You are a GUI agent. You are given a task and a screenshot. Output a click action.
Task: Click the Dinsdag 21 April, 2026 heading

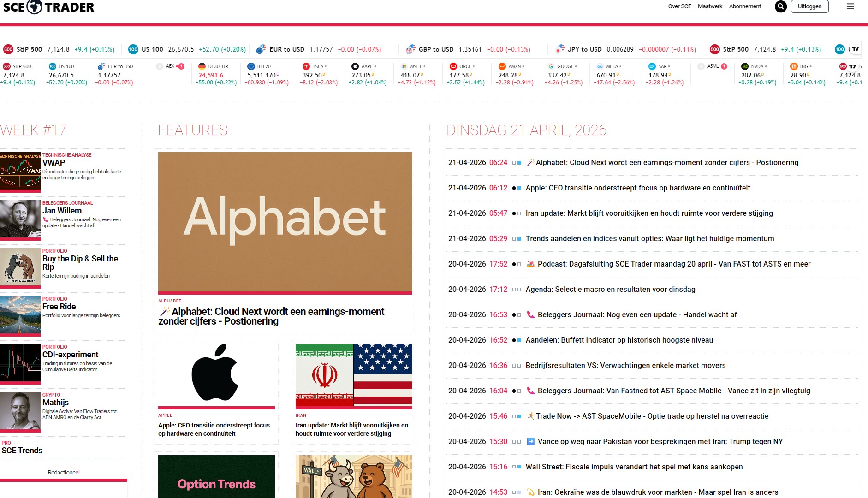[526, 130]
